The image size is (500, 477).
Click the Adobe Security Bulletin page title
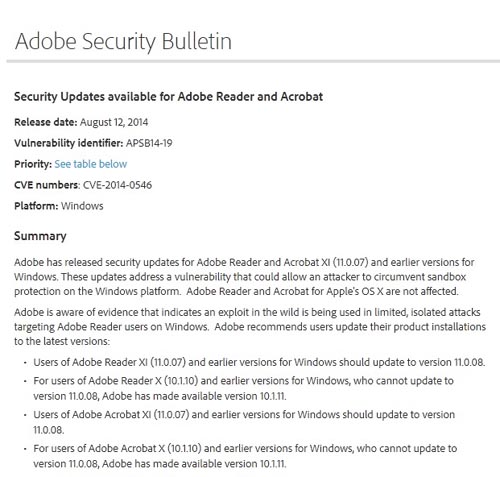click(123, 42)
